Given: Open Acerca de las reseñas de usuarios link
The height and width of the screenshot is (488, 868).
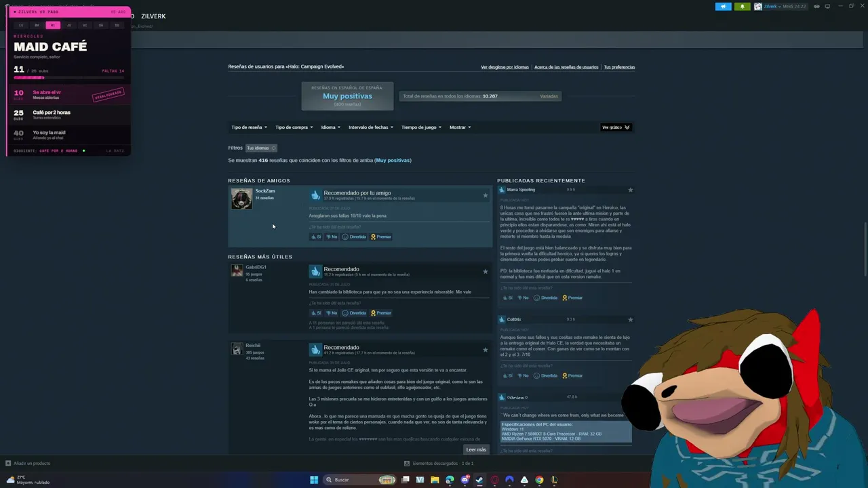Looking at the screenshot, I should pos(566,67).
